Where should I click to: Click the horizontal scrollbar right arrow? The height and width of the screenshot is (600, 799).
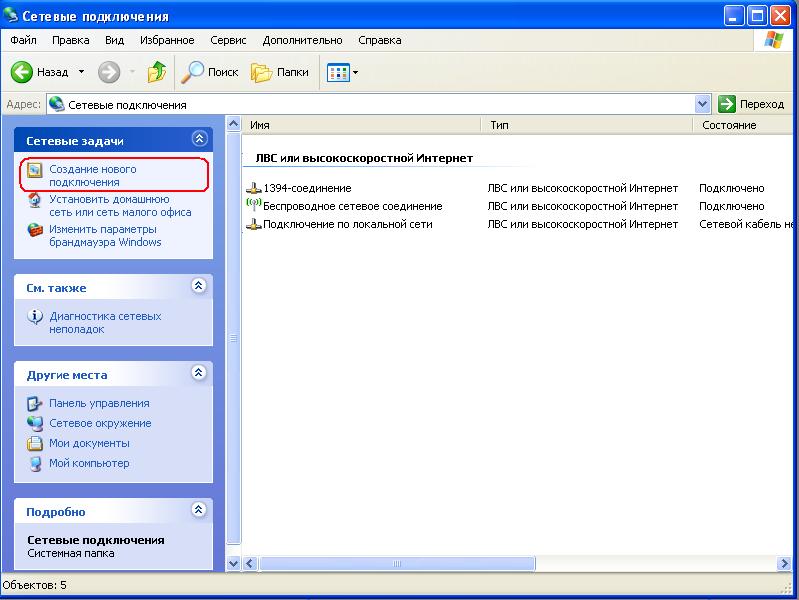click(x=784, y=563)
